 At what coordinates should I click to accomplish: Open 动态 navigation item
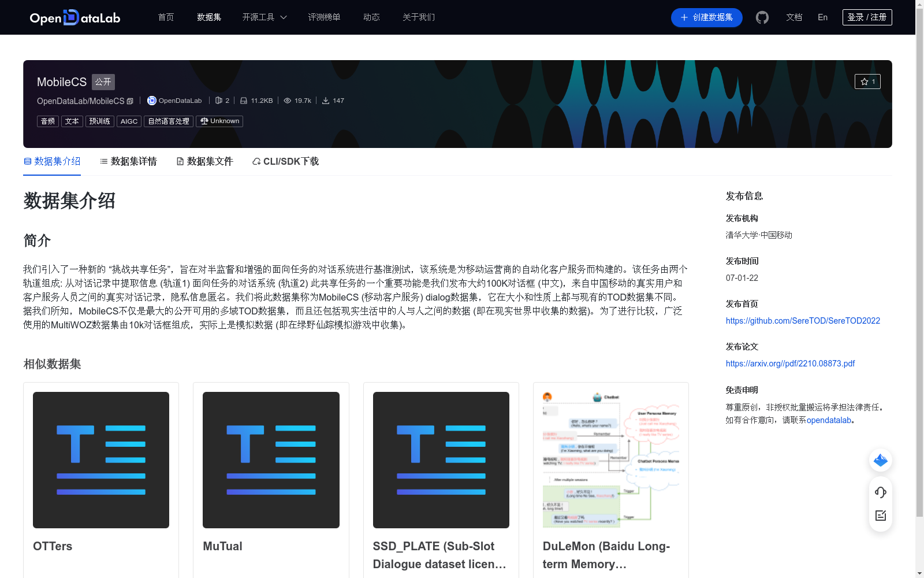coord(371,17)
